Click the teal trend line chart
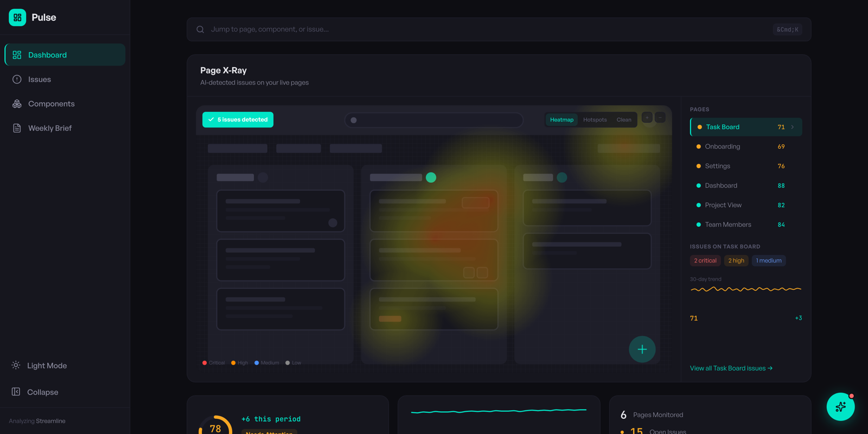The image size is (868, 434). tap(499, 411)
